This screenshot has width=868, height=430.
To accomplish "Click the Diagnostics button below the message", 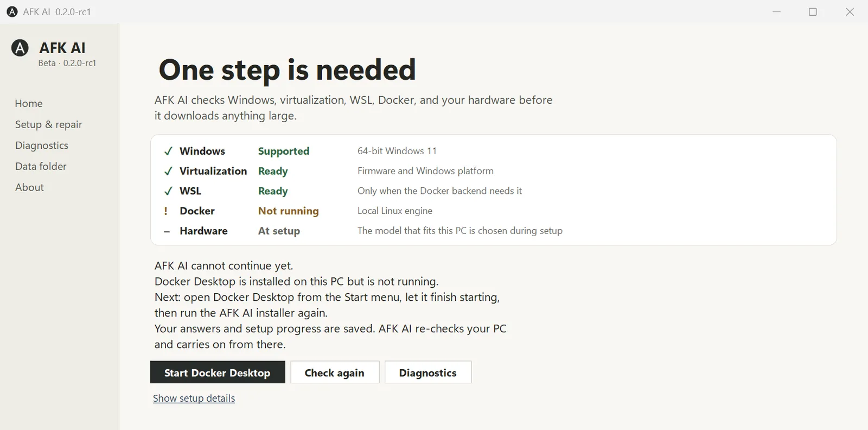I will [x=428, y=372].
